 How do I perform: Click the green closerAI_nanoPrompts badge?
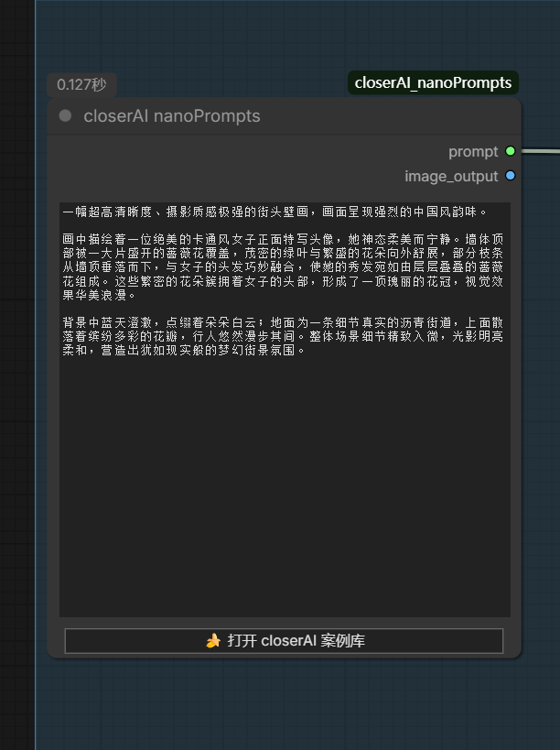click(433, 82)
